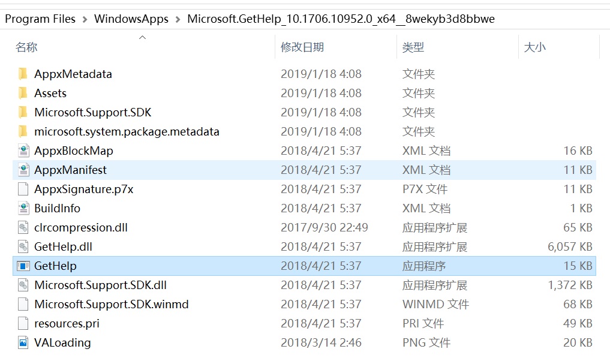
Task: Click the PNG 文件 type cell
Action: [426, 342]
